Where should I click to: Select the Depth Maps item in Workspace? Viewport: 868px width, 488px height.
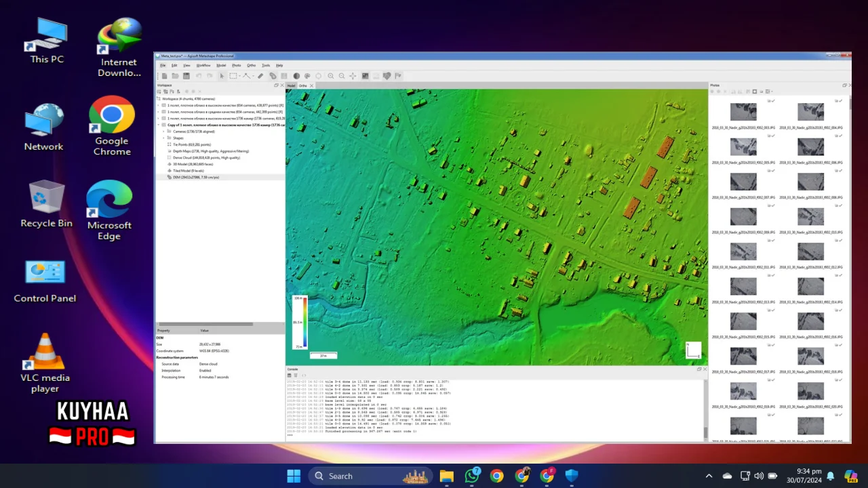[211, 151]
